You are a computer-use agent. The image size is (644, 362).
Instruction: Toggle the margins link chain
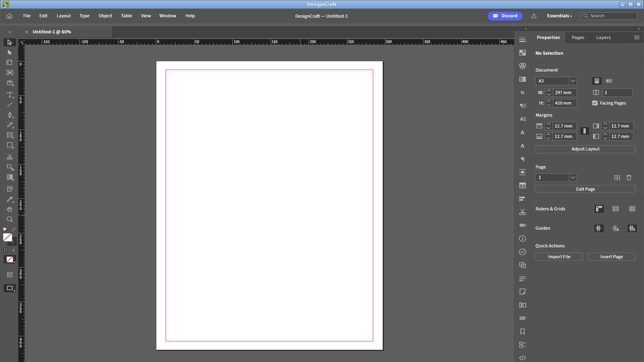[584, 131]
